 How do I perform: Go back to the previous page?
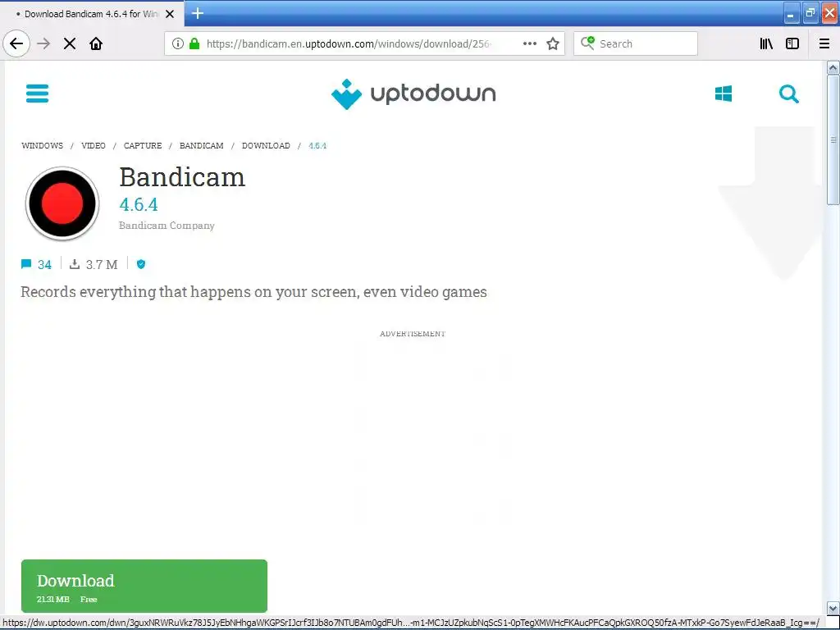(16, 43)
